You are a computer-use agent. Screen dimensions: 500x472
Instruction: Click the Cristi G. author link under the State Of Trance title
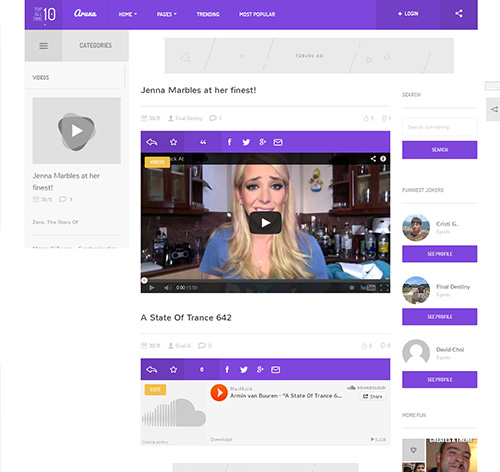pyautogui.click(x=183, y=346)
